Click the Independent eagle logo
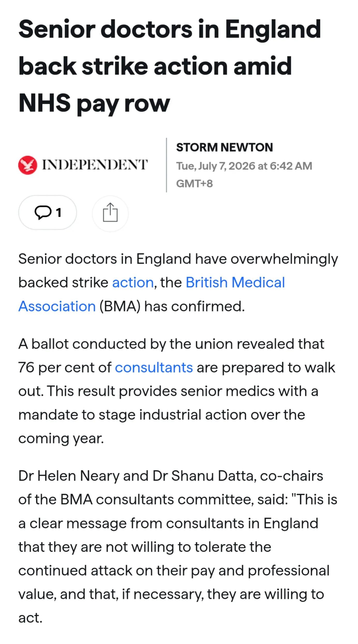This screenshot has width=358, height=644. tap(28, 165)
